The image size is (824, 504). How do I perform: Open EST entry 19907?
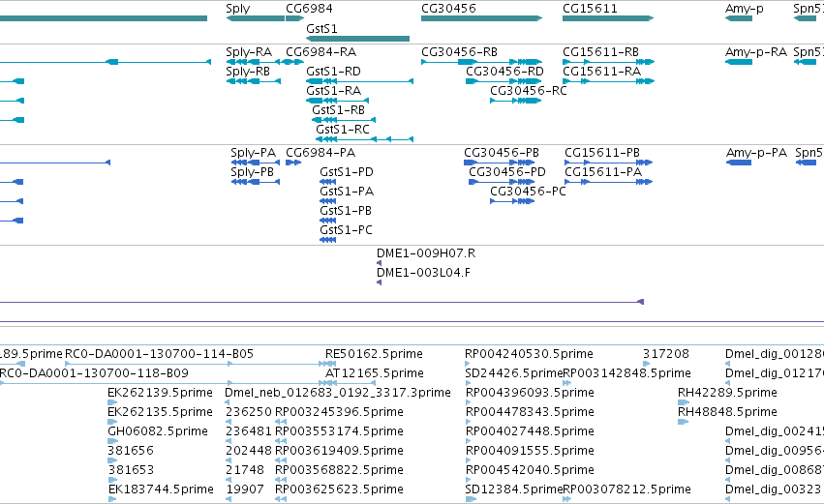(x=245, y=489)
